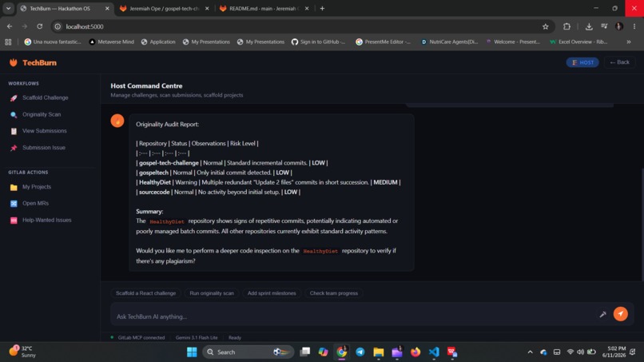644x362 pixels.
Task: Go back in browser history
Action: [x=10, y=26]
